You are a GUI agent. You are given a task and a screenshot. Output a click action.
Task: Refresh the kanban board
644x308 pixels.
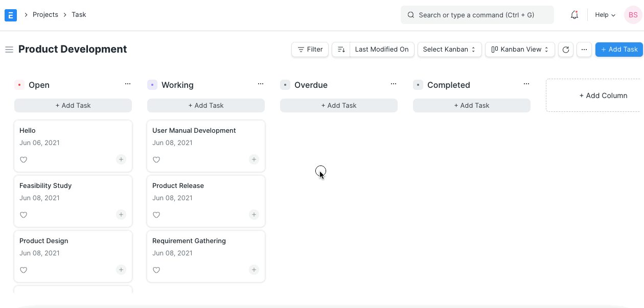pos(566,49)
